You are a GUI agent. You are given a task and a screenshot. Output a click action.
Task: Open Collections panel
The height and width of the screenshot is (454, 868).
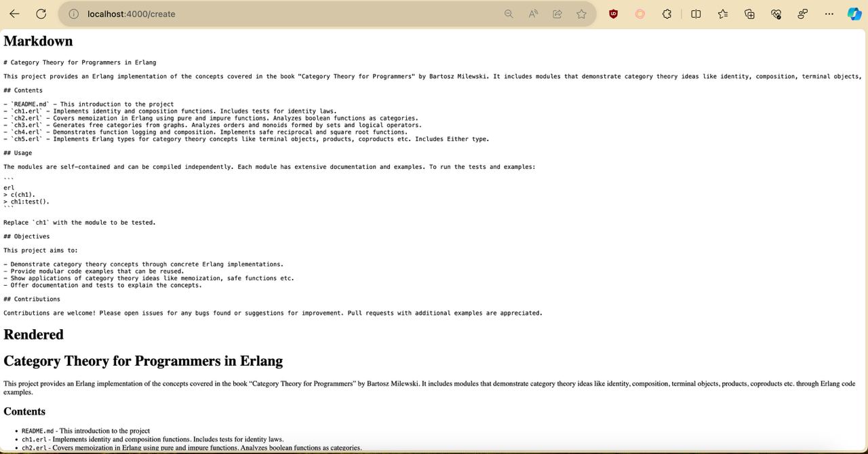[749, 14]
